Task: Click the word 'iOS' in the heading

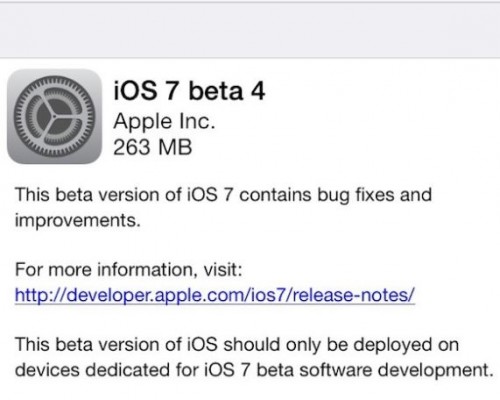Action: point(135,91)
